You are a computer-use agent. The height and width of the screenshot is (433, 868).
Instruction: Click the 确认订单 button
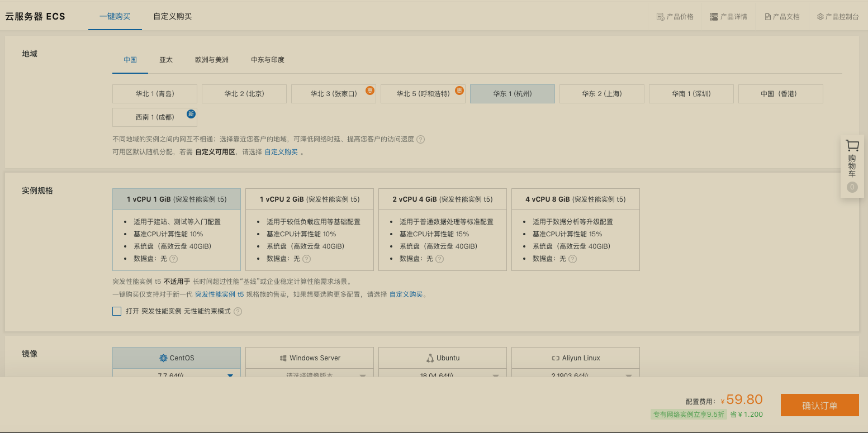coord(819,406)
